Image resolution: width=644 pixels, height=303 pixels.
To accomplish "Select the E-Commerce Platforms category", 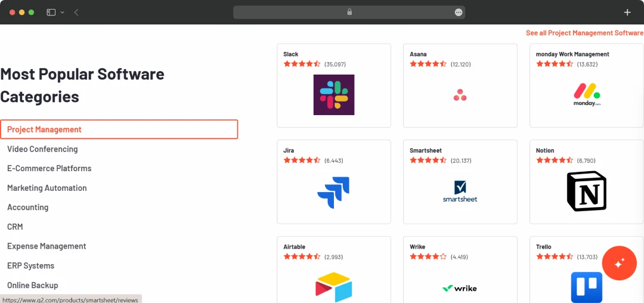I will (x=49, y=168).
